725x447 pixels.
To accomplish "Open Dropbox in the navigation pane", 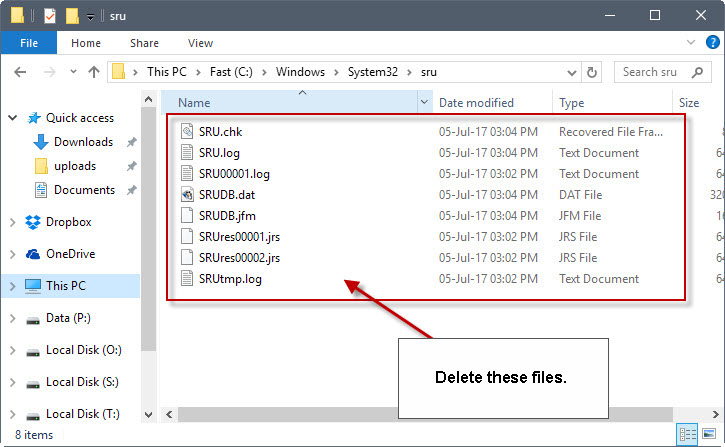I will (x=68, y=222).
